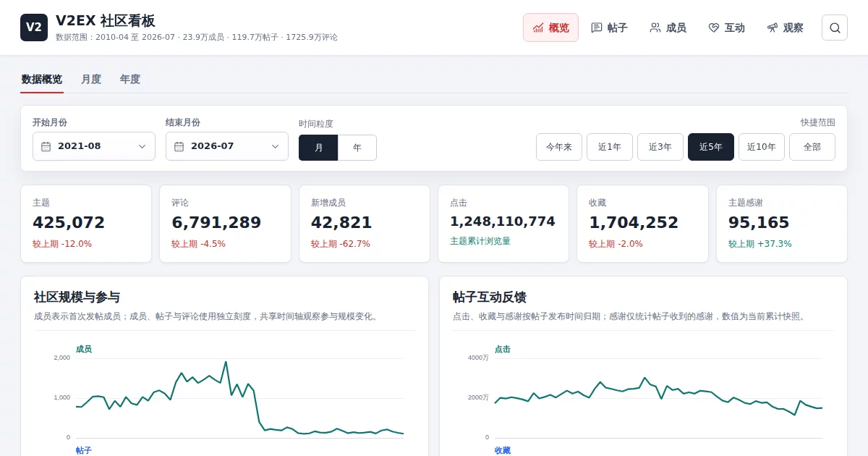Switch to the 月度 tab
This screenshot has height=456, width=868.
pyautogui.click(x=91, y=80)
